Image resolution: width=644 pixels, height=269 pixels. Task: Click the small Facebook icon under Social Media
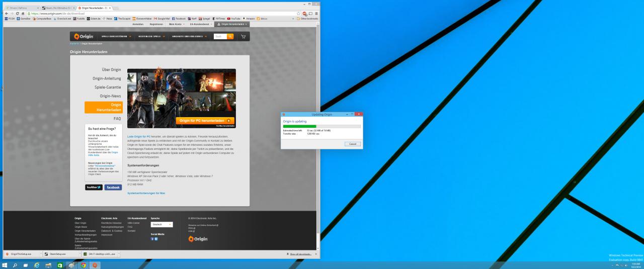click(152, 239)
